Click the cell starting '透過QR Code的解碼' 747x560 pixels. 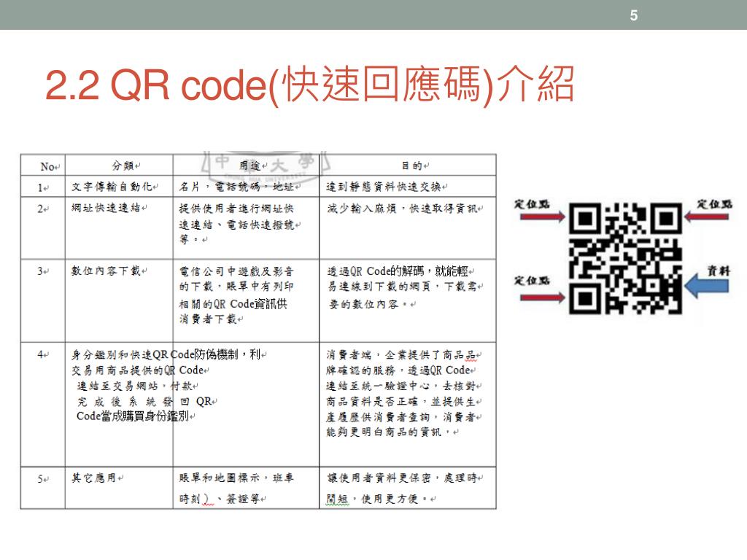(x=408, y=300)
